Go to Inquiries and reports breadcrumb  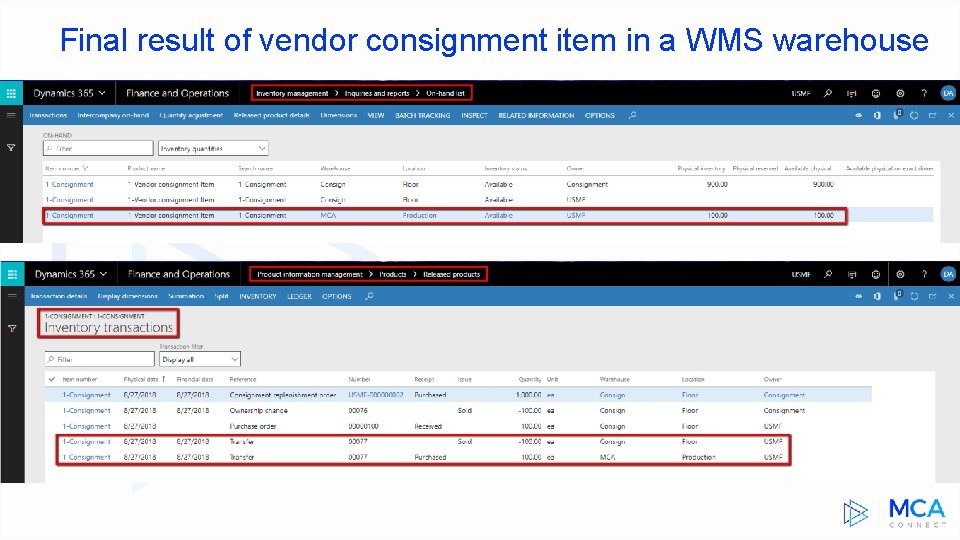377,94
